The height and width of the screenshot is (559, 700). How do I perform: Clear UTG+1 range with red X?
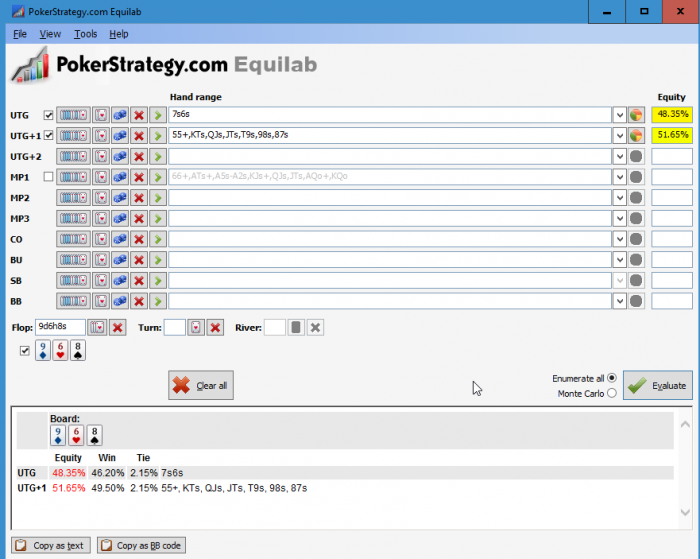(x=139, y=136)
